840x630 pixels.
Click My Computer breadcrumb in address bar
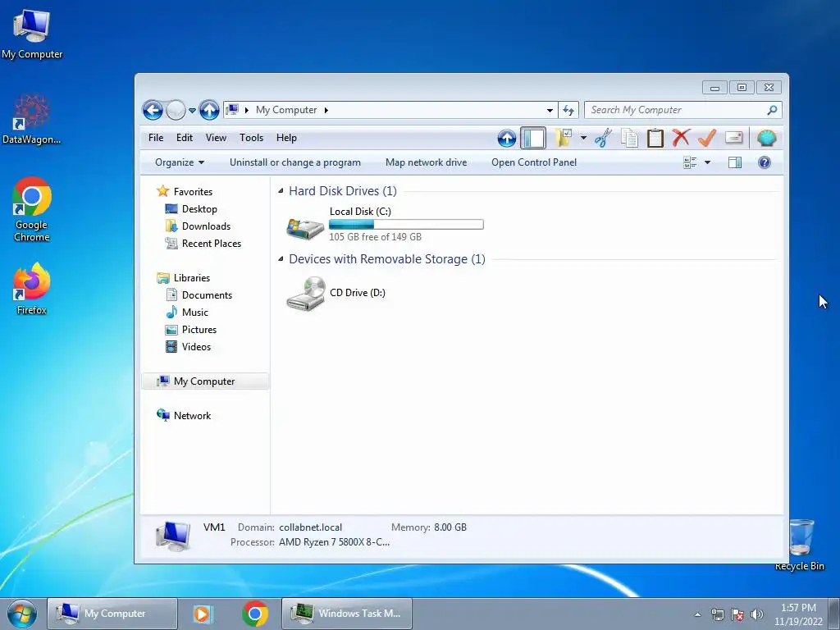[x=286, y=110]
